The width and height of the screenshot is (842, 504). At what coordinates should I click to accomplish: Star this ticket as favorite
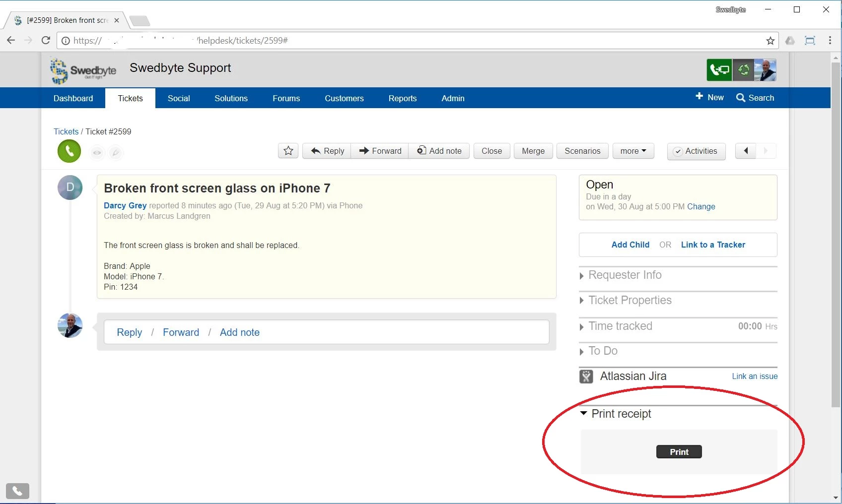(288, 151)
